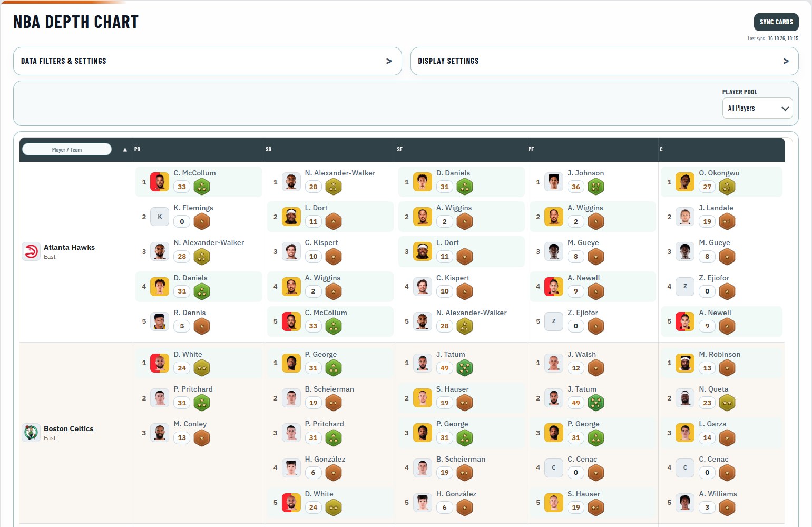Toggle sort order with the header arrow
Image resolution: width=812 pixels, height=527 pixels.
click(125, 150)
